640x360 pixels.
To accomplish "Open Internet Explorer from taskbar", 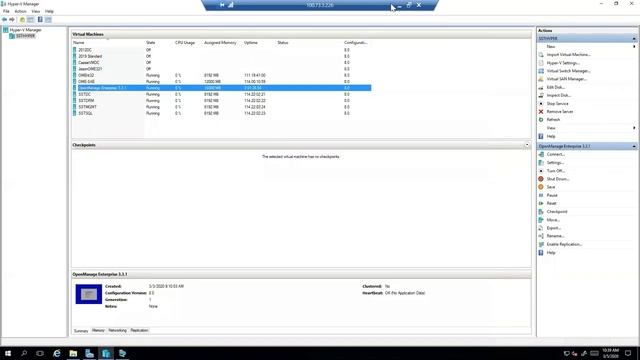I will pyautogui.click(x=57, y=353).
